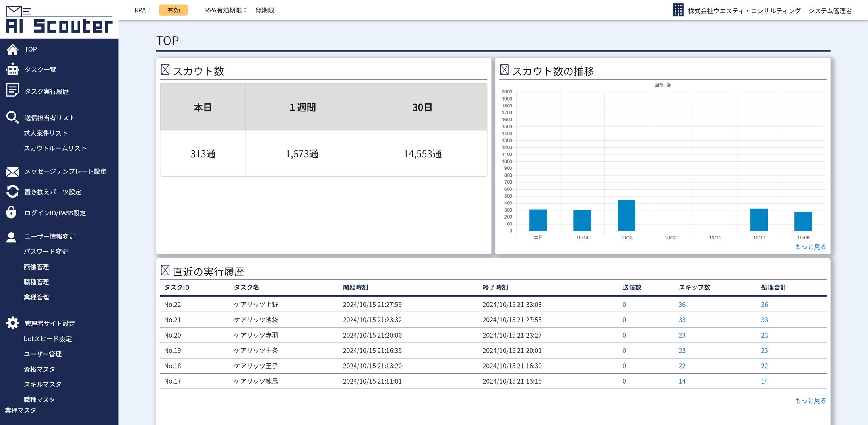
Task: Click the robot icon for タスク一覧
Action: 12,70
